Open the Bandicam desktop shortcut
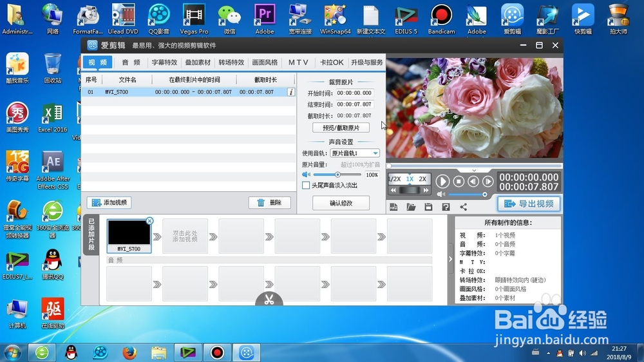The width and height of the screenshot is (644, 362). coord(442,19)
